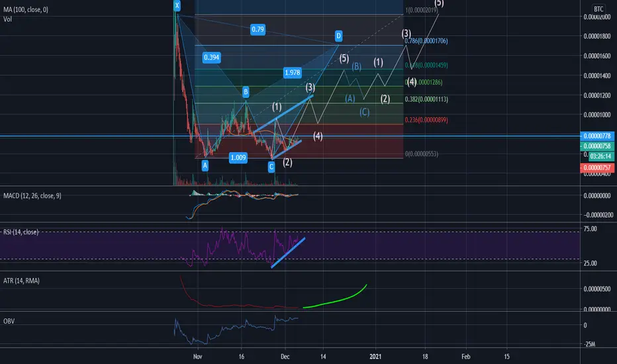Click the 75.00 RSI scale value
Image resolution: width=617 pixels, height=364 pixels.
[591, 228]
